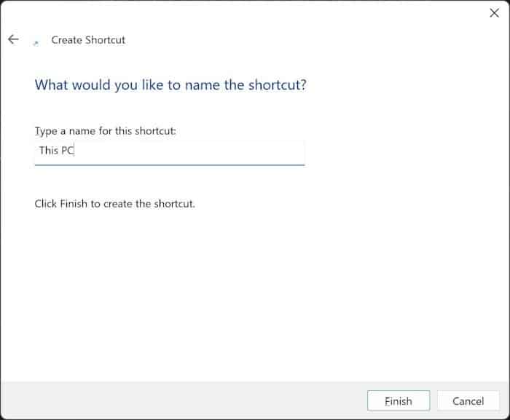Click the gray footer bar left of Finish
The width and height of the screenshot is (510, 420).
[x=182, y=400]
